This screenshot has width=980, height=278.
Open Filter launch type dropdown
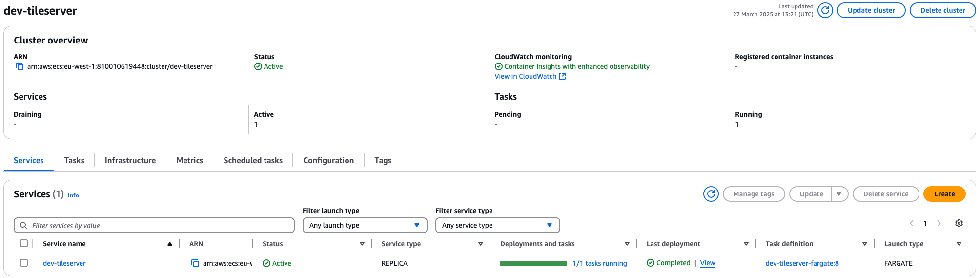point(365,225)
